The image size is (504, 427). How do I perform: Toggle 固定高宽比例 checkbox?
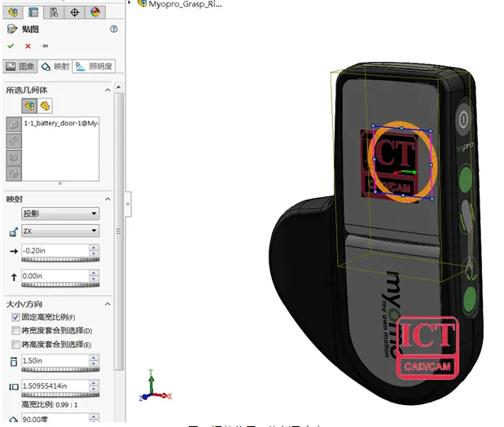[15, 317]
